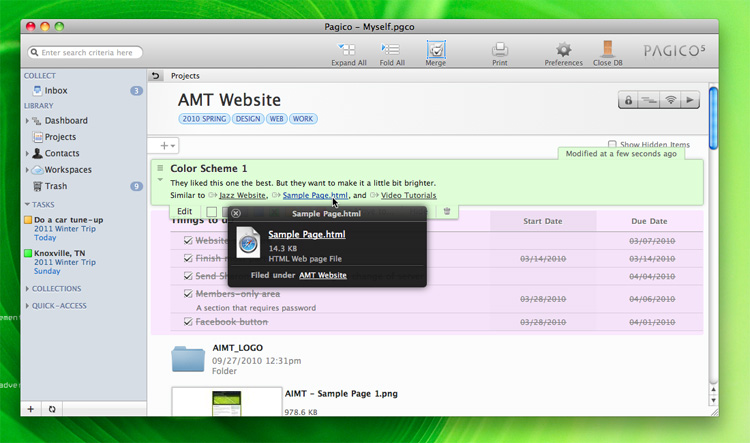Click the AIMT_LOGO folder icon
This screenshot has height=443, width=750.
188,358
